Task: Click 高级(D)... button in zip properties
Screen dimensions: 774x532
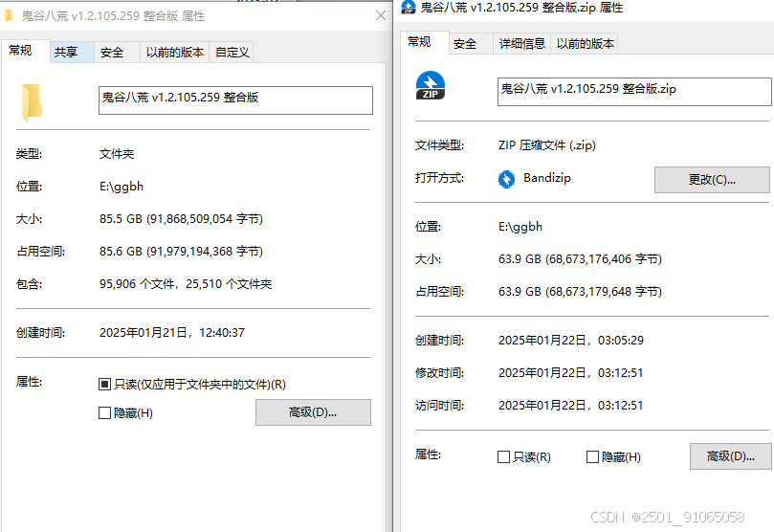Action: coord(731,456)
